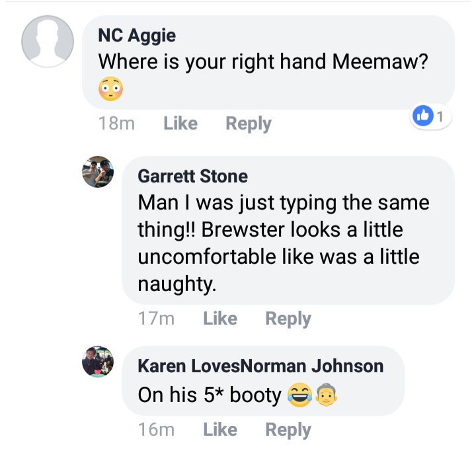Reply to Garrett Stone's comment

(288, 319)
